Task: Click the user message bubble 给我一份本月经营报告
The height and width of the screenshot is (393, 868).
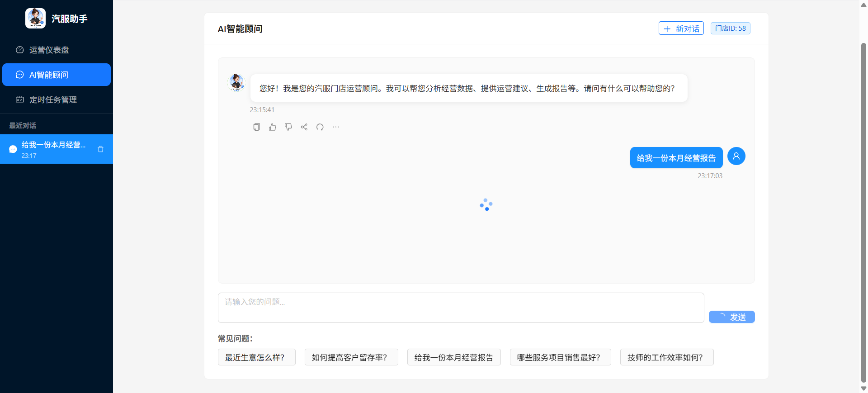Action: pyautogui.click(x=676, y=158)
